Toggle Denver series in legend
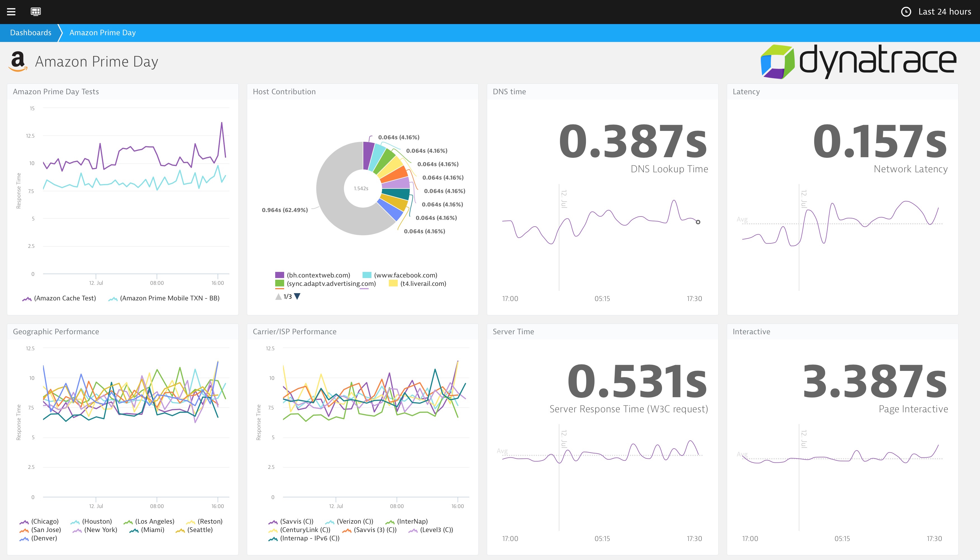This screenshot has height=560, width=980. [x=38, y=538]
